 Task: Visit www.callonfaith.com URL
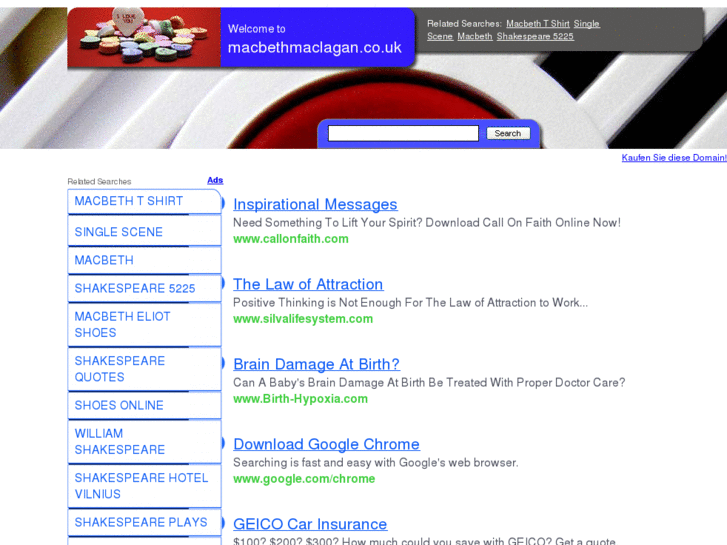[291, 239]
